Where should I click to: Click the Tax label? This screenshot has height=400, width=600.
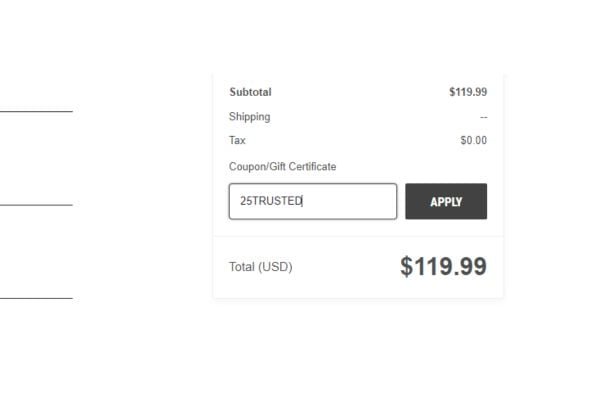[237, 140]
